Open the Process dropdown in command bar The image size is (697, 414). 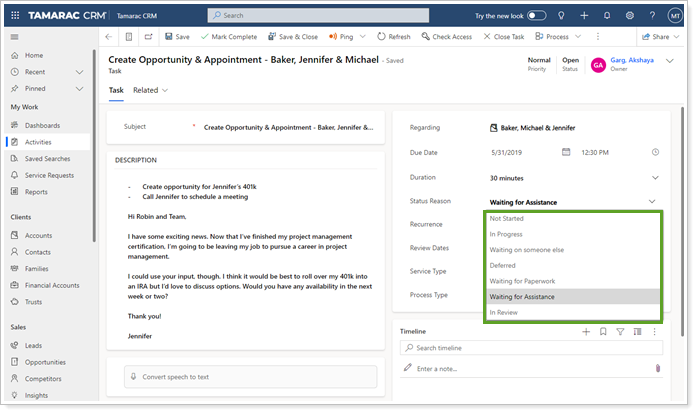click(558, 37)
